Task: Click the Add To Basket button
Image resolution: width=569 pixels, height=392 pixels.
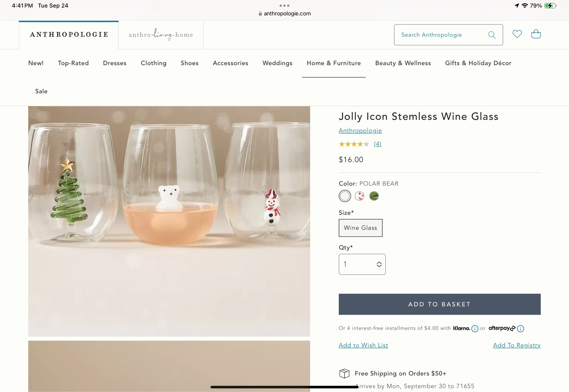Action: point(439,304)
